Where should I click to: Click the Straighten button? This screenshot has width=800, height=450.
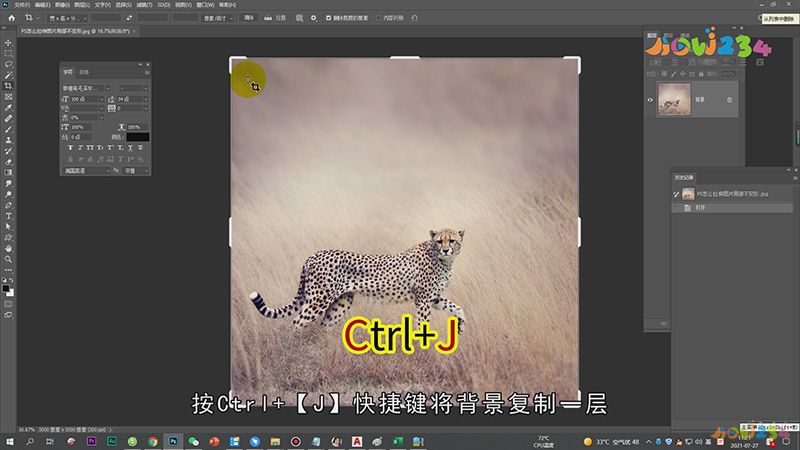tap(276, 18)
